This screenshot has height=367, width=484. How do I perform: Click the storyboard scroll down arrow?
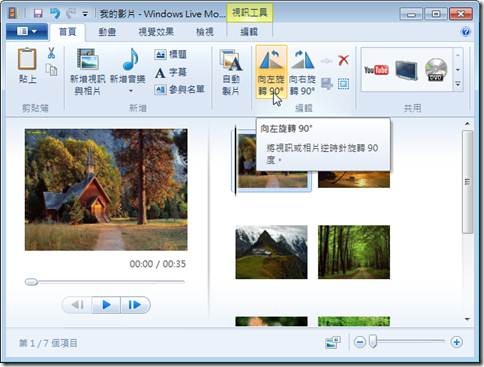point(467,319)
